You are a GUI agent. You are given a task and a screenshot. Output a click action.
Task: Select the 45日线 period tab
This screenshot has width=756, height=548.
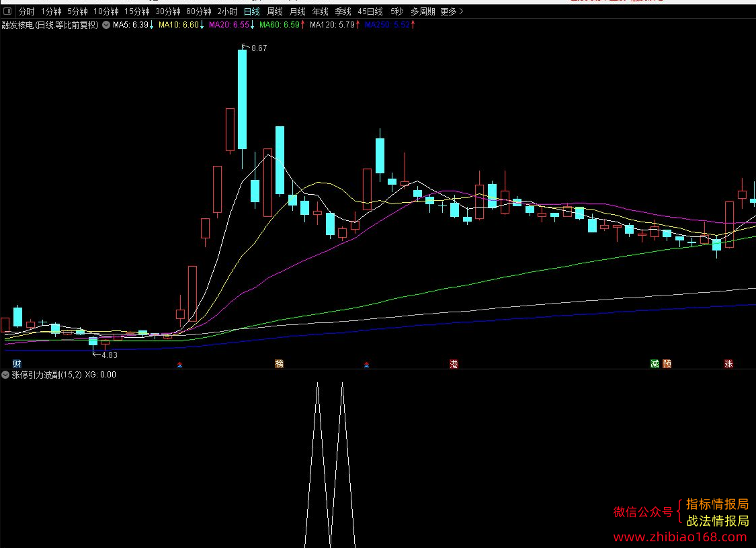click(370, 11)
